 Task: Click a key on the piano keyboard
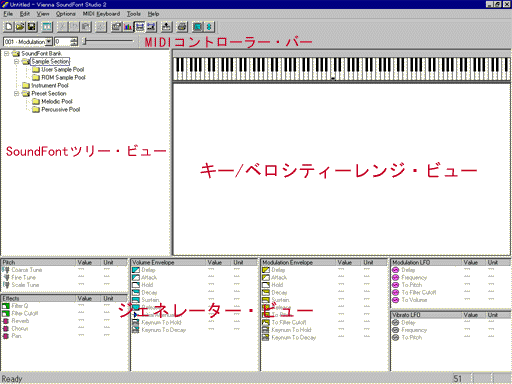(341, 69)
